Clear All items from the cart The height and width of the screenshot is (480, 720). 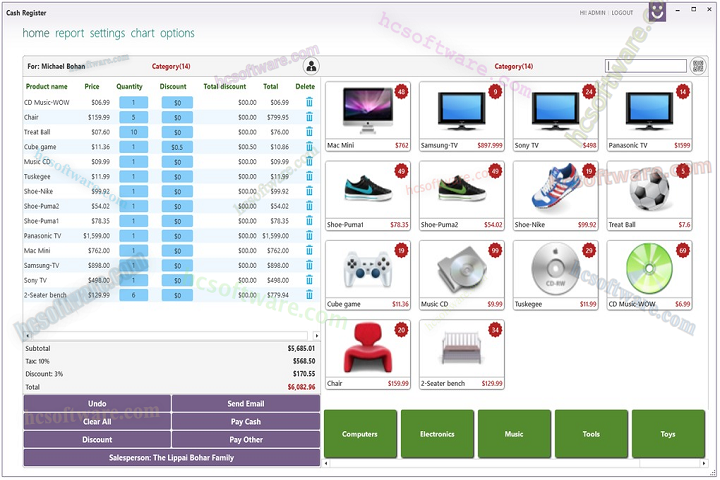click(x=97, y=422)
